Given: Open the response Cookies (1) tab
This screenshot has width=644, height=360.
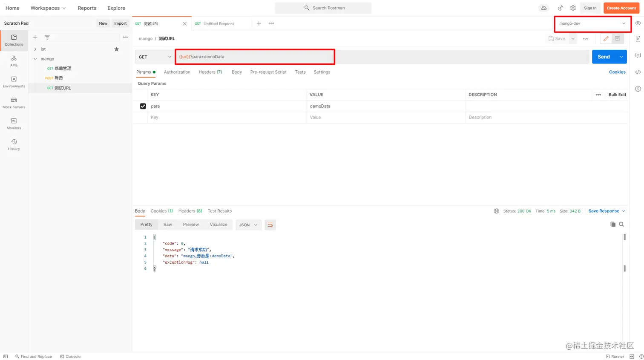Looking at the screenshot, I should [x=162, y=211].
